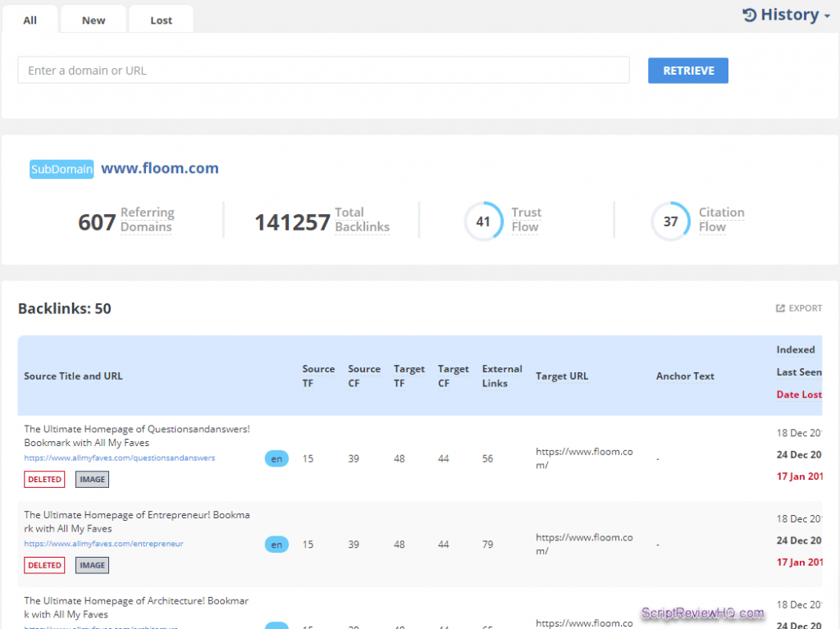Viewport: 840px width, 629px height.
Task: Click the Total Backlinks label
Action: [x=362, y=220]
